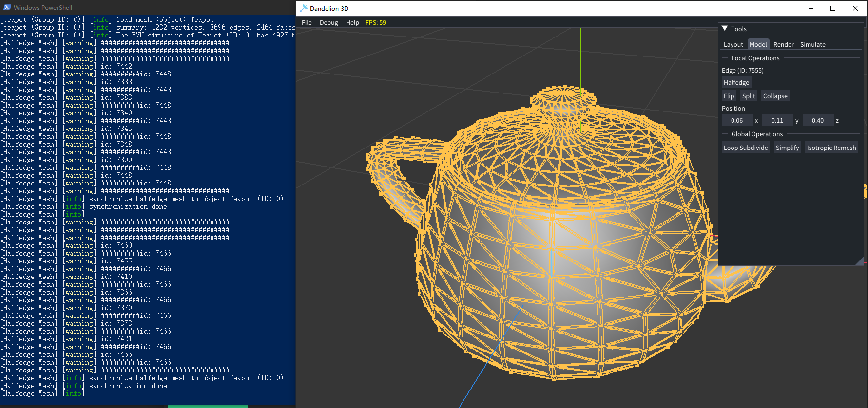Collapse the Tools panel triangle
The image size is (868, 408).
coord(725,29)
